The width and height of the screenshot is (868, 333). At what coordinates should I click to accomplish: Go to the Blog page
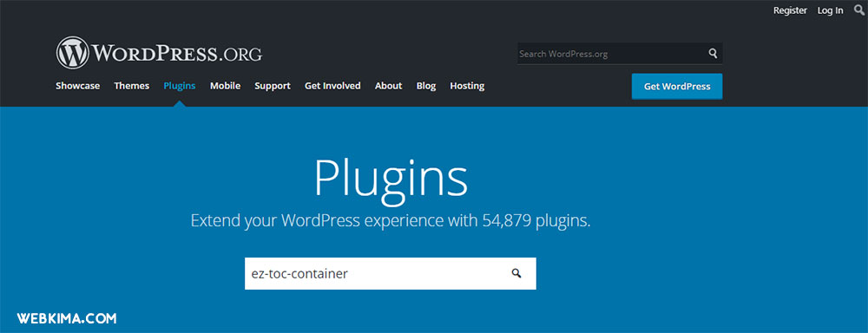426,86
